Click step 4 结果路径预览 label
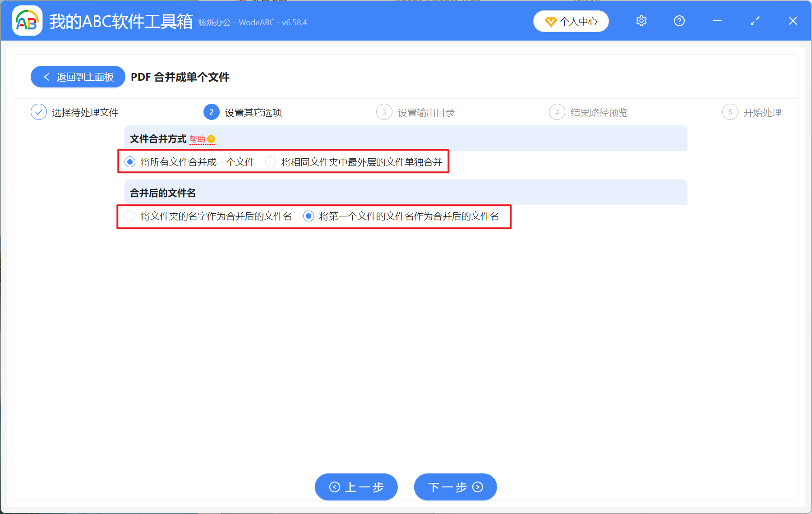This screenshot has height=514, width=812. coord(599,112)
